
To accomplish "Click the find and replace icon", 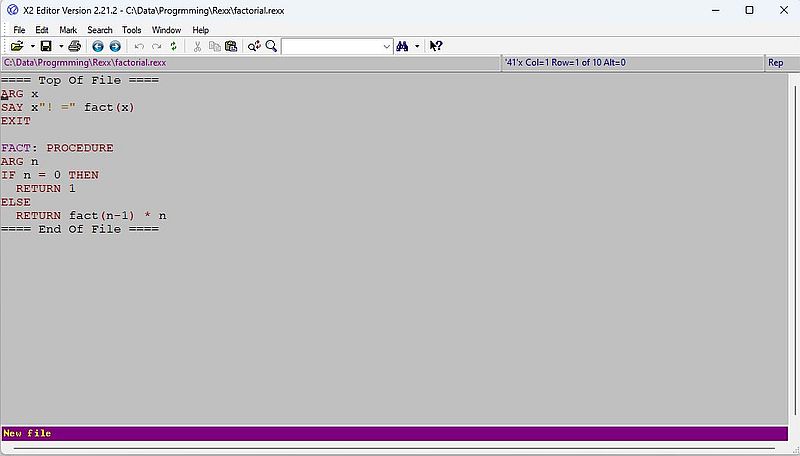I will pyautogui.click(x=254, y=46).
